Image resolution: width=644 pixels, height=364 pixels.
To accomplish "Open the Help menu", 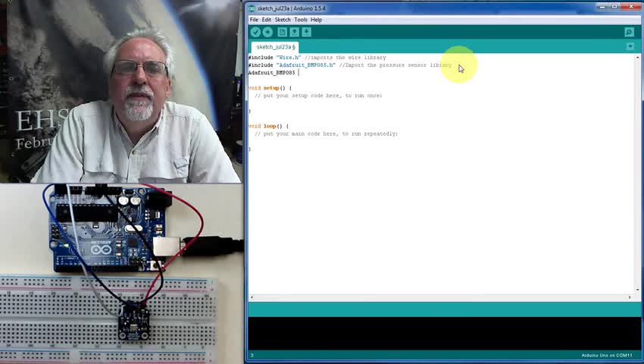I will click(x=316, y=20).
